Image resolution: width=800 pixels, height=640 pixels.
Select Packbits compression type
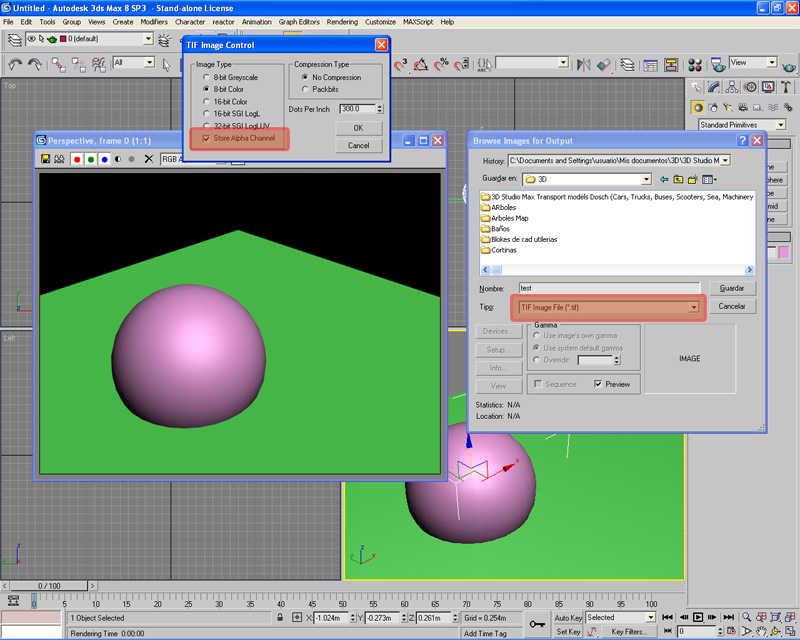pos(305,89)
